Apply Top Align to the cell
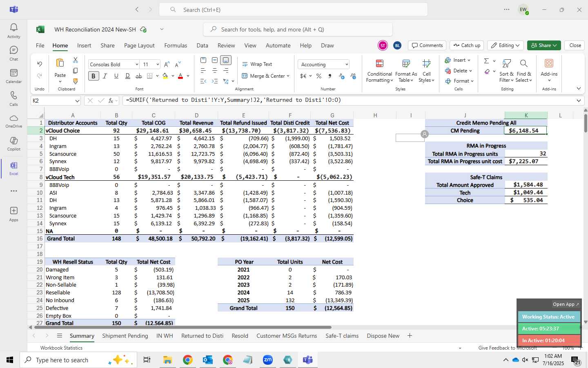This screenshot has width=588, height=368. pyautogui.click(x=203, y=60)
